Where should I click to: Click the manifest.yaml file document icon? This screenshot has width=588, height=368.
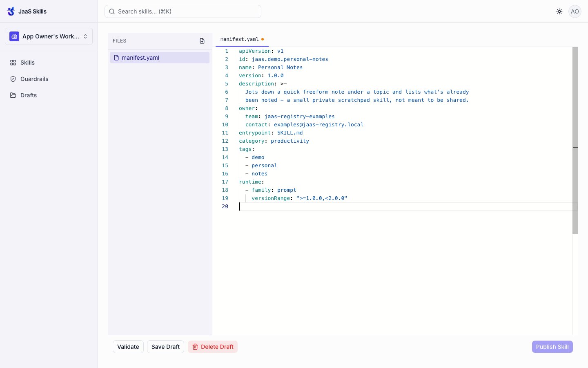[116, 58]
